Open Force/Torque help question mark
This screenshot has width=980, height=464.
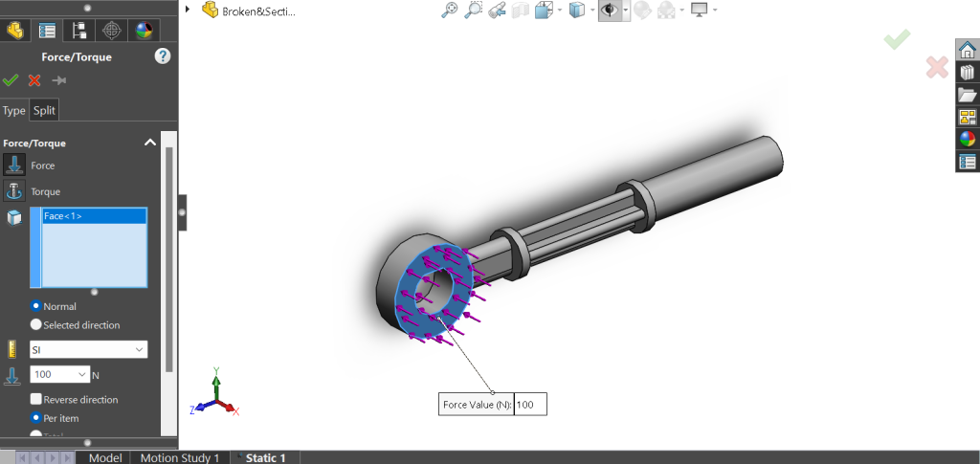(163, 56)
